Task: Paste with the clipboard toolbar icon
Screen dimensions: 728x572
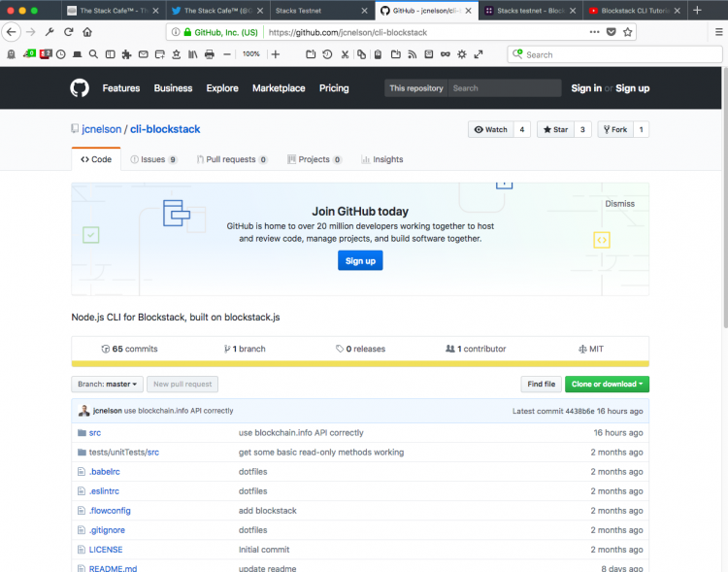Action: [x=378, y=54]
